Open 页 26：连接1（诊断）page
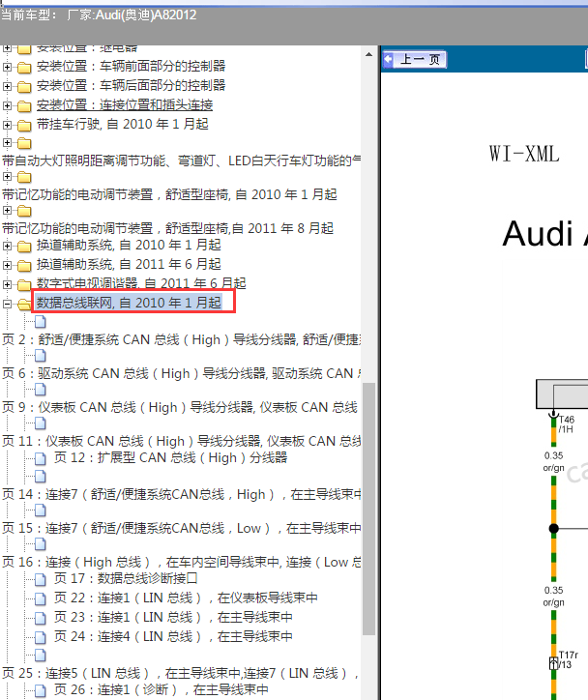588x700 pixels. pyautogui.click(x=162, y=689)
